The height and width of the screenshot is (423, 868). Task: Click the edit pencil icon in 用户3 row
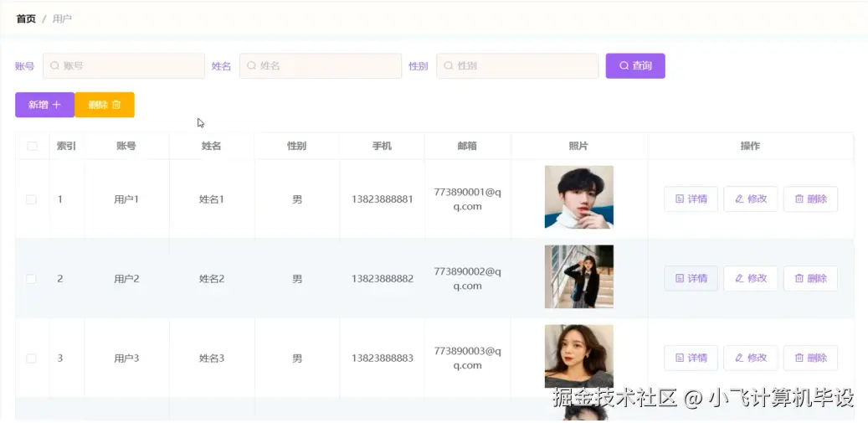click(x=739, y=359)
